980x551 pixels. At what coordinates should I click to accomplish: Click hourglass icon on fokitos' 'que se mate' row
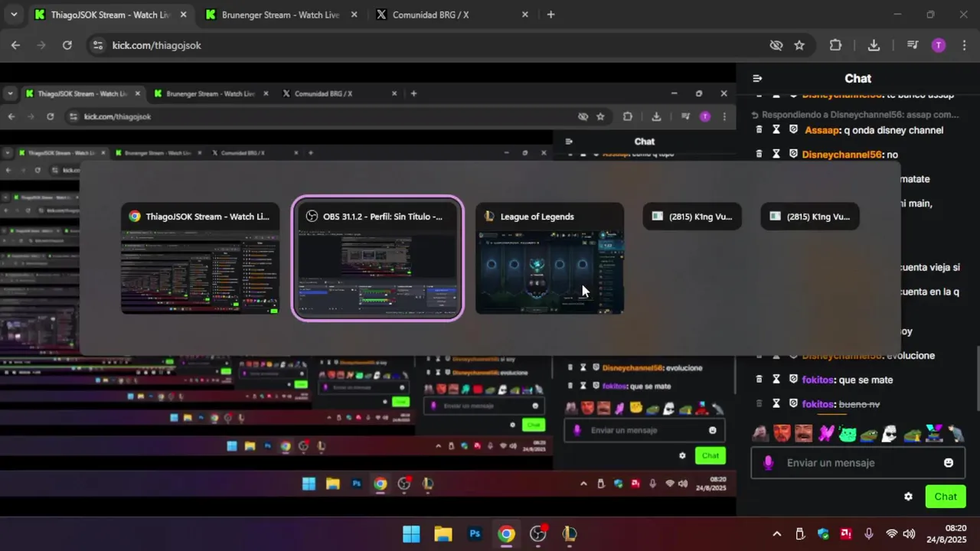(776, 380)
